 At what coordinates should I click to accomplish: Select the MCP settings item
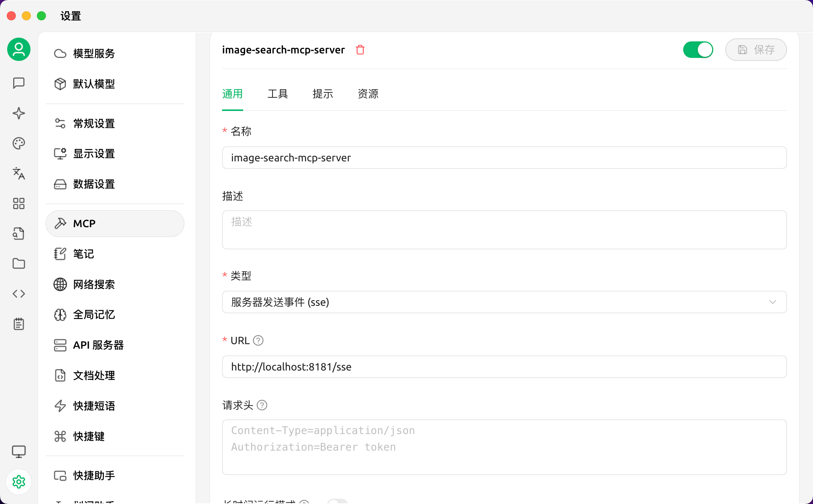point(115,223)
